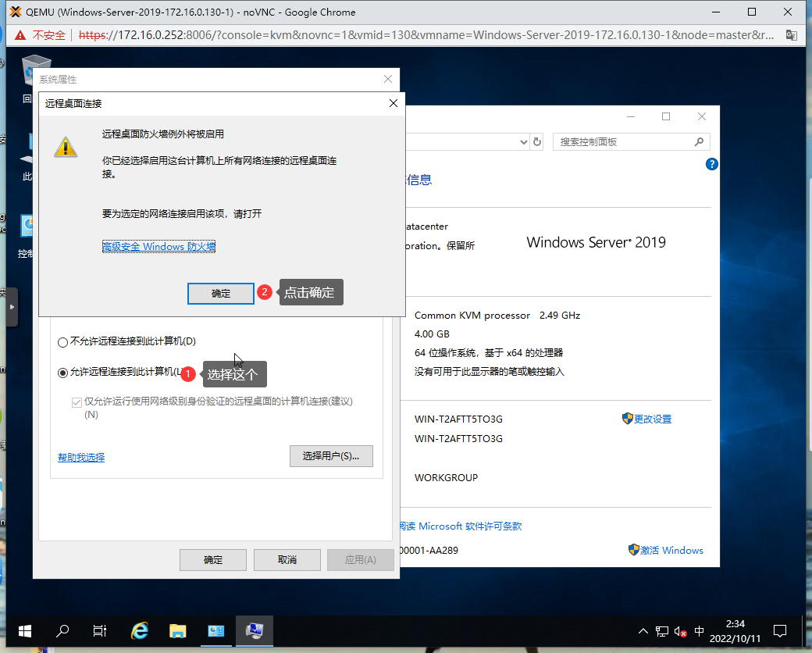The image size is (812, 653).
Task: Click the 选择用户(S)... button
Action: (x=331, y=456)
